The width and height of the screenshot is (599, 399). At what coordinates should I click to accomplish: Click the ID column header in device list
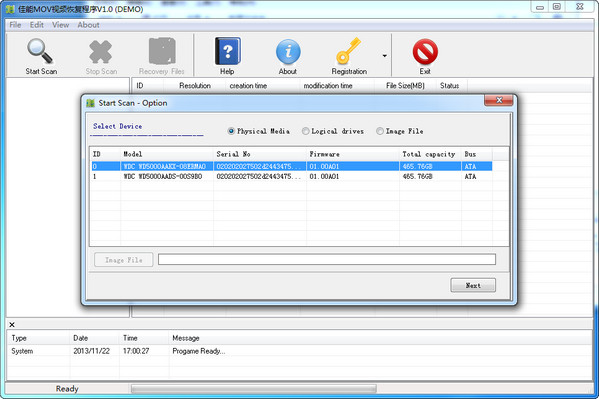tap(105, 154)
